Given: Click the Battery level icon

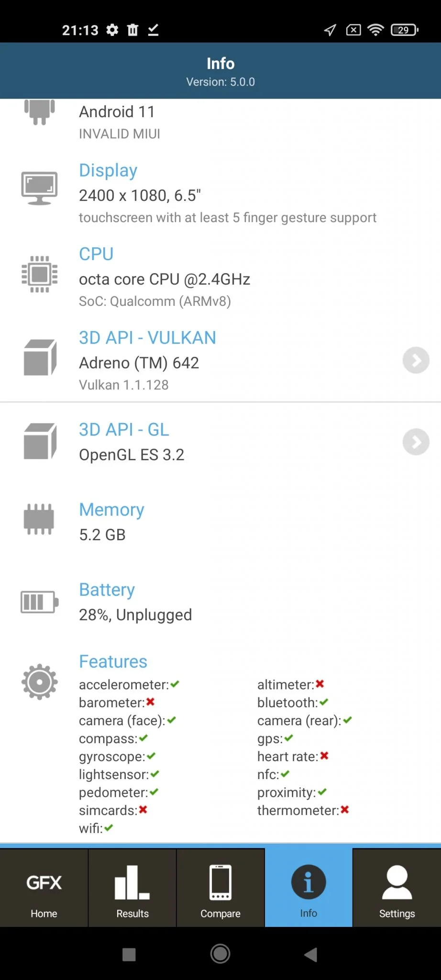Looking at the screenshot, I should [39, 602].
